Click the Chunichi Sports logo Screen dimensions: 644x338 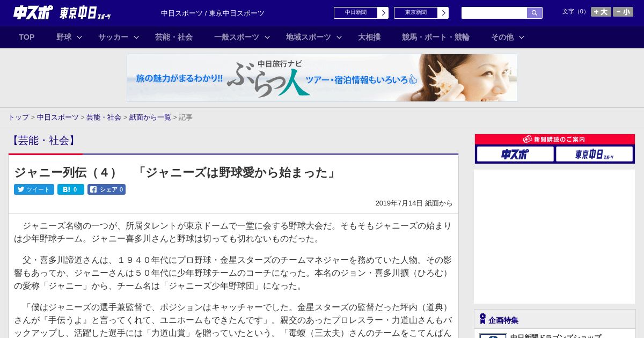click(33, 12)
